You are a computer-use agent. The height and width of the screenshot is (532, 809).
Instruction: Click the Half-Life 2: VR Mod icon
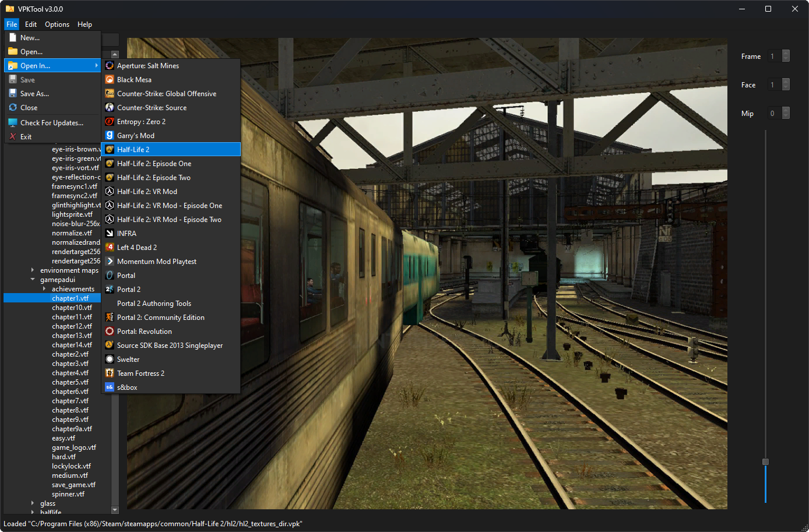[110, 191]
